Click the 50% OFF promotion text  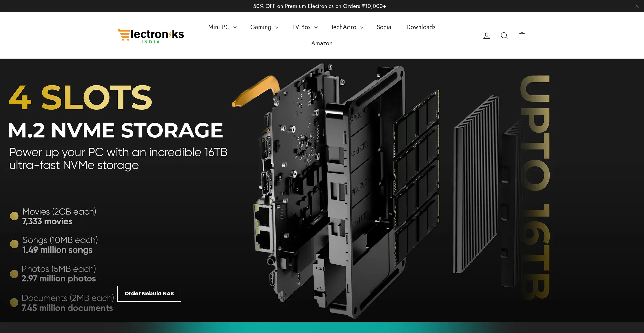319,6
